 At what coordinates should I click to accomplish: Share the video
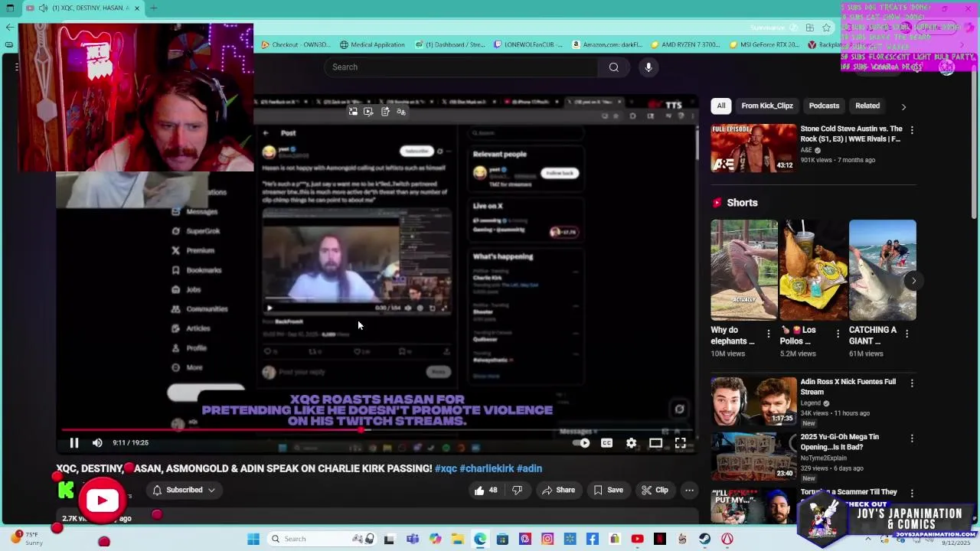tap(558, 490)
